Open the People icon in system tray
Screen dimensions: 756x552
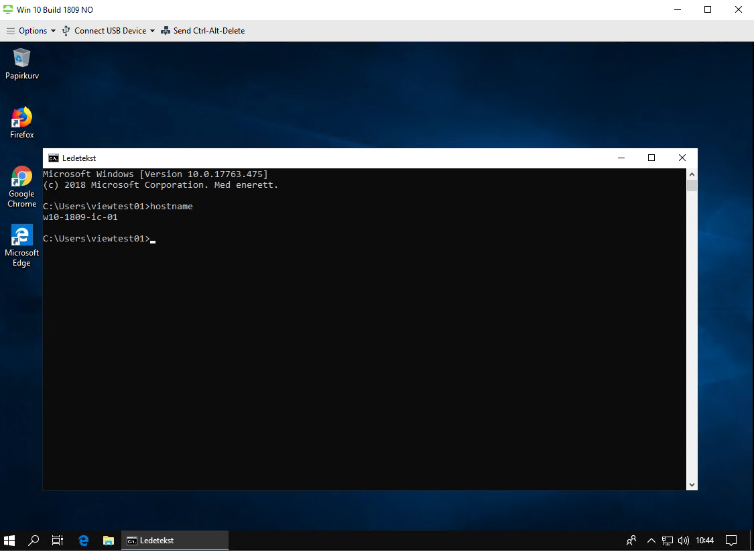[x=631, y=540]
